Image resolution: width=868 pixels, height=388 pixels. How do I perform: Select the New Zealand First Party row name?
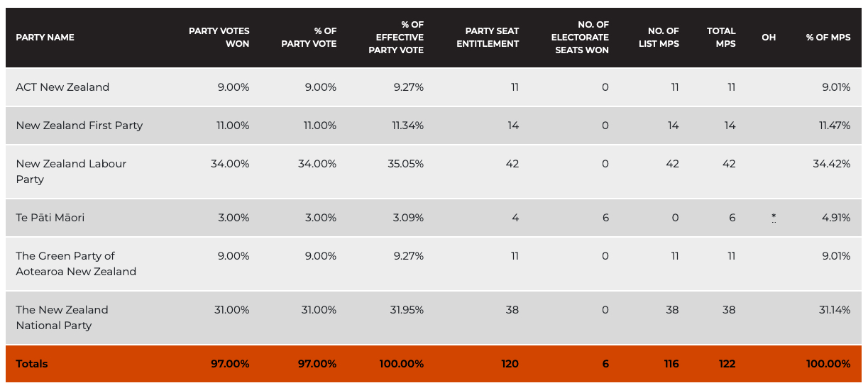[x=79, y=126]
